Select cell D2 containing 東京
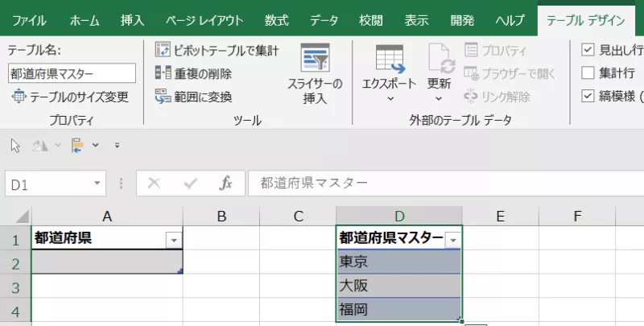The height and width of the screenshot is (326, 644). 398,262
